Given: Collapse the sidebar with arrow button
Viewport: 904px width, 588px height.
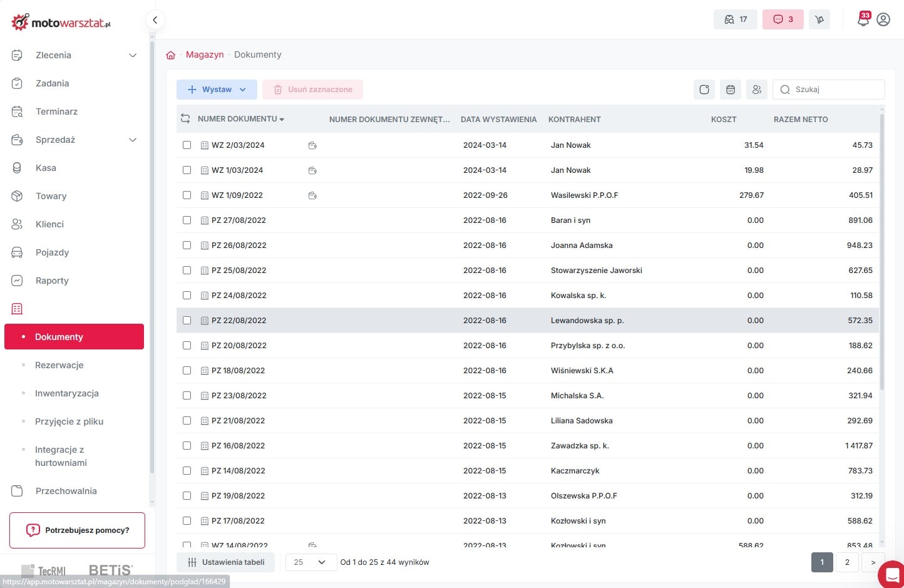Looking at the screenshot, I should tap(155, 19).
